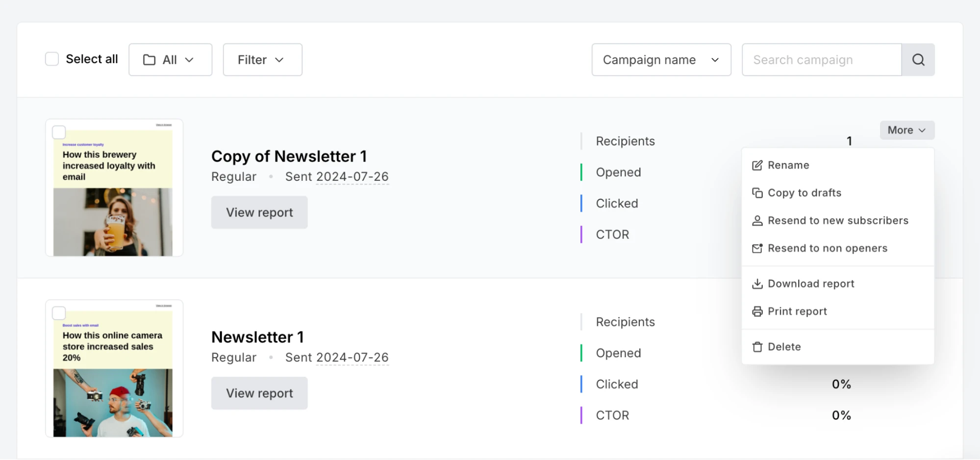Focus the Search campaign input field
The image size is (980, 460).
(x=822, y=60)
